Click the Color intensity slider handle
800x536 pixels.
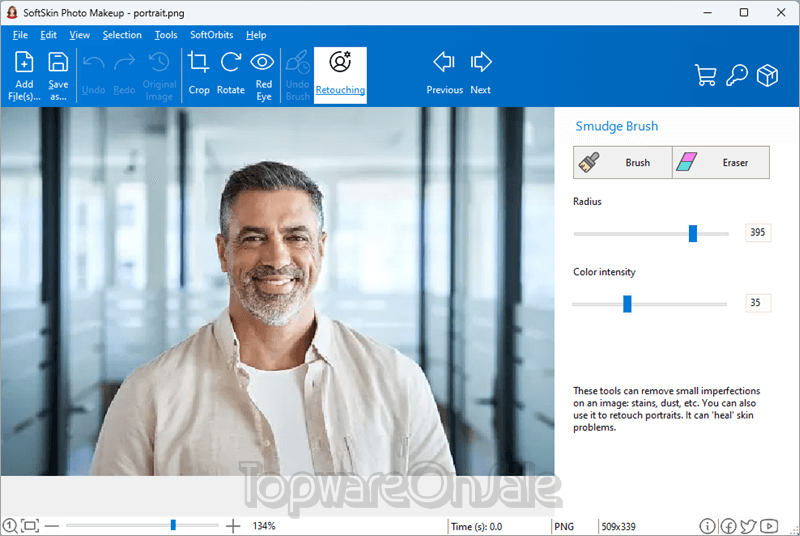(x=627, y=304)
